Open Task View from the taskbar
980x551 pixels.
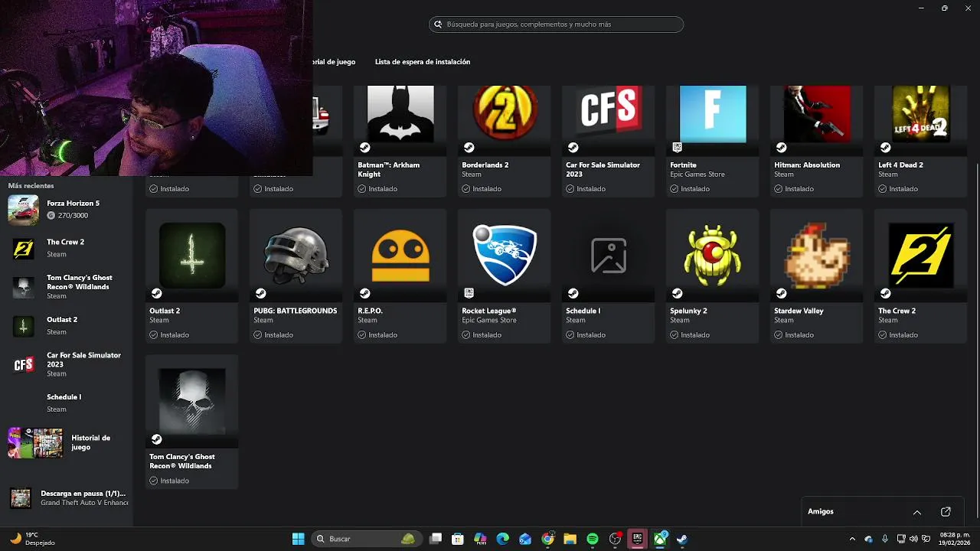436,539
